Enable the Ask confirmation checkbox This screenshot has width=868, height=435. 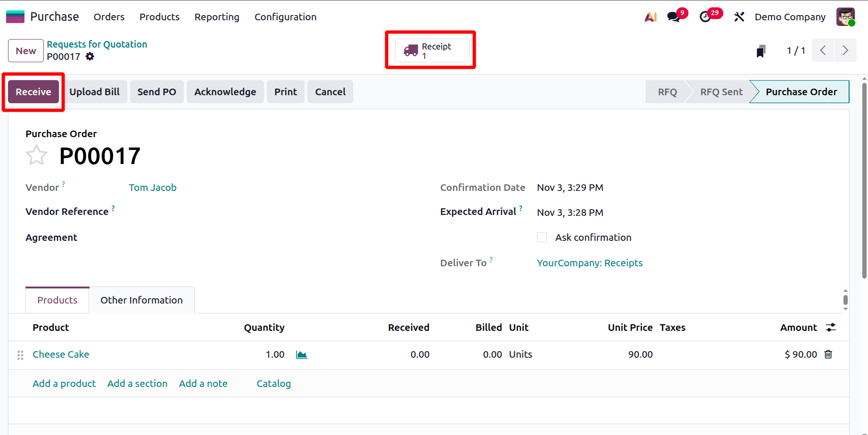pos(541,237)
